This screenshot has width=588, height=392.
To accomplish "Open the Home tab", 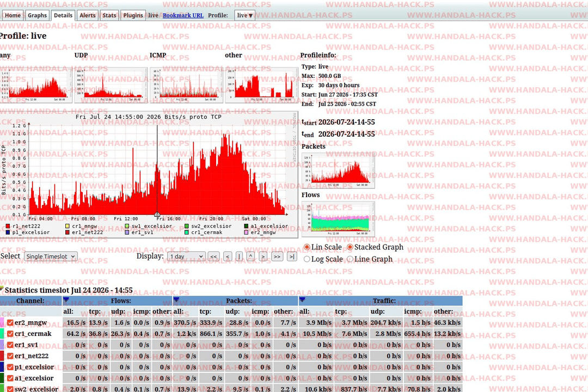I will 13,15.
